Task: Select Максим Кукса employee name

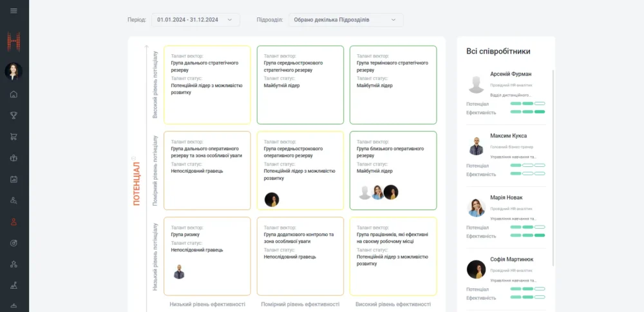Action: (508, 136)
